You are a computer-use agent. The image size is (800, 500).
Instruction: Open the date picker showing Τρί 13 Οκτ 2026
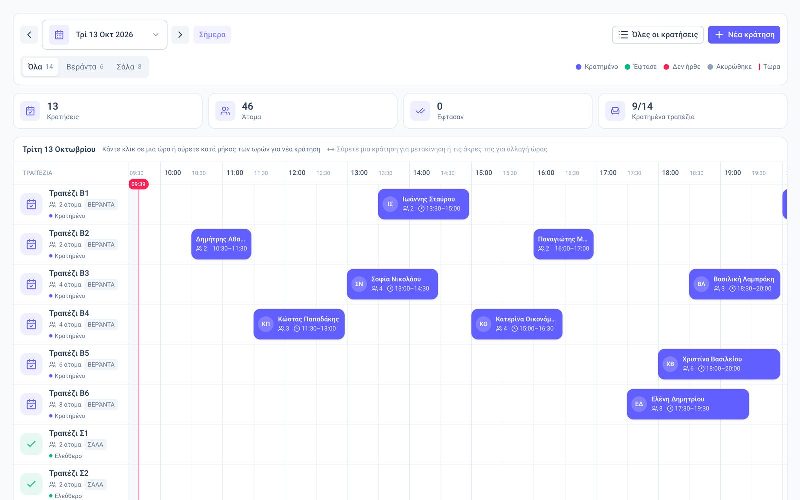pos(105,35)
